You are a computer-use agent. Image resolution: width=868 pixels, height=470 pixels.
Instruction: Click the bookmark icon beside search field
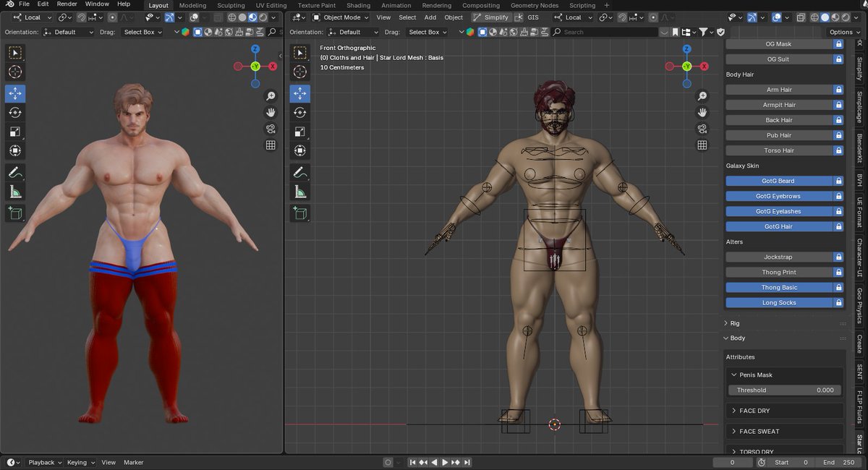coord(675,32)
